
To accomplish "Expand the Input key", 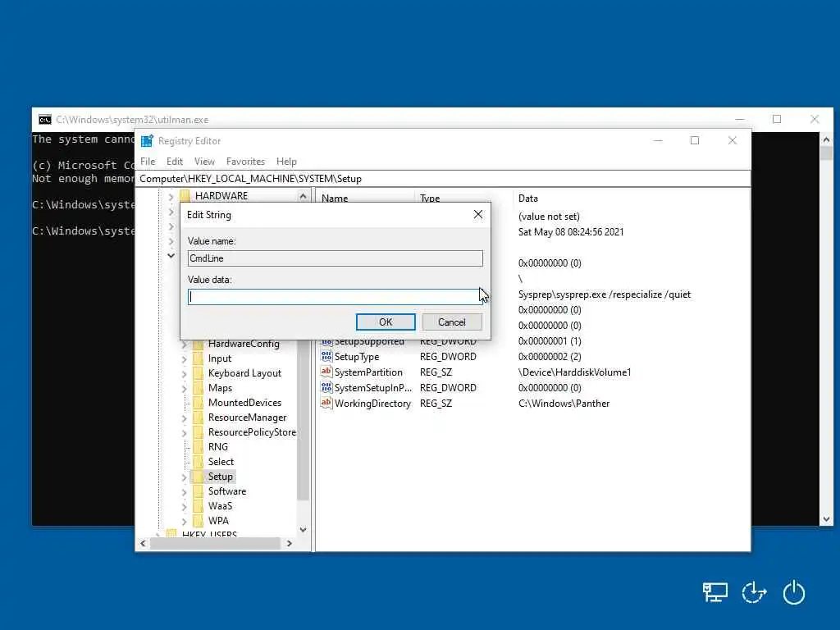I will coord(185,359).
